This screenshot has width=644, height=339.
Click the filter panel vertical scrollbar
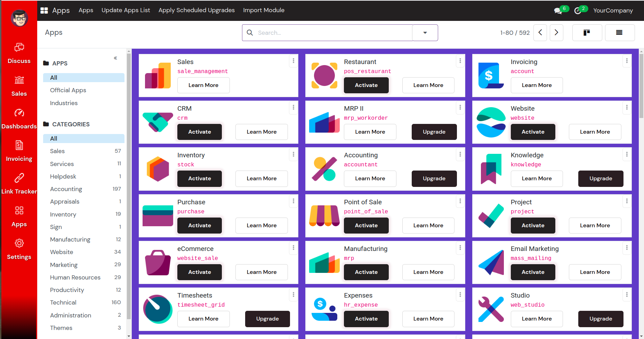[129, 186]
